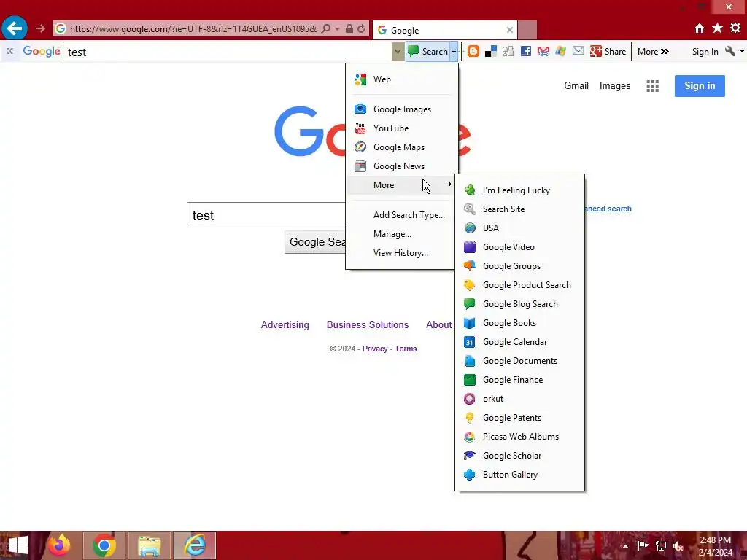The height and width of the screenshot is (560, 747).
Task: Select Google Maps in search menu
Action: [402, 147]
